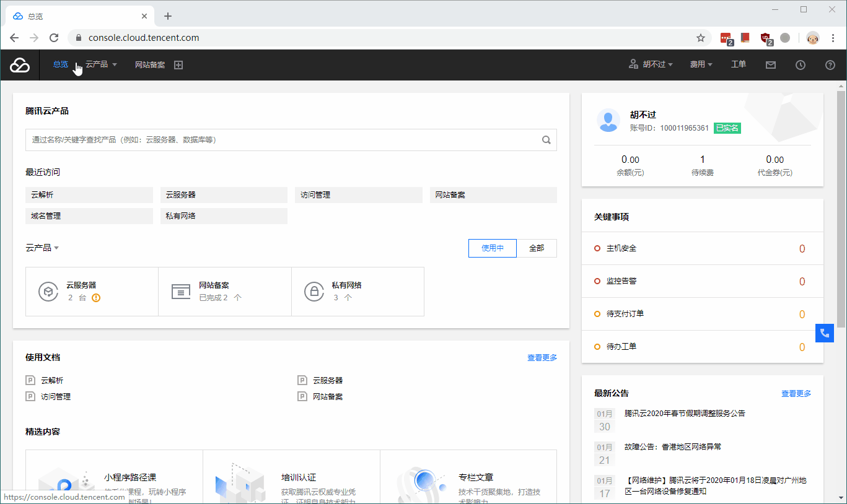Open the 访问管理 doc link under 使用文档
Screen dimensions: 847x504
[x=56, y=397]
